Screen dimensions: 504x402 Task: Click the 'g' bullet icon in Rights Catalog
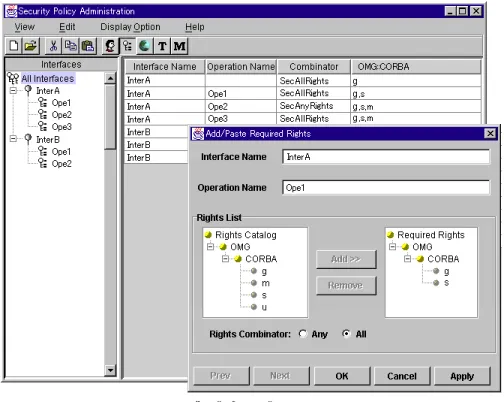tap(254, 271)
